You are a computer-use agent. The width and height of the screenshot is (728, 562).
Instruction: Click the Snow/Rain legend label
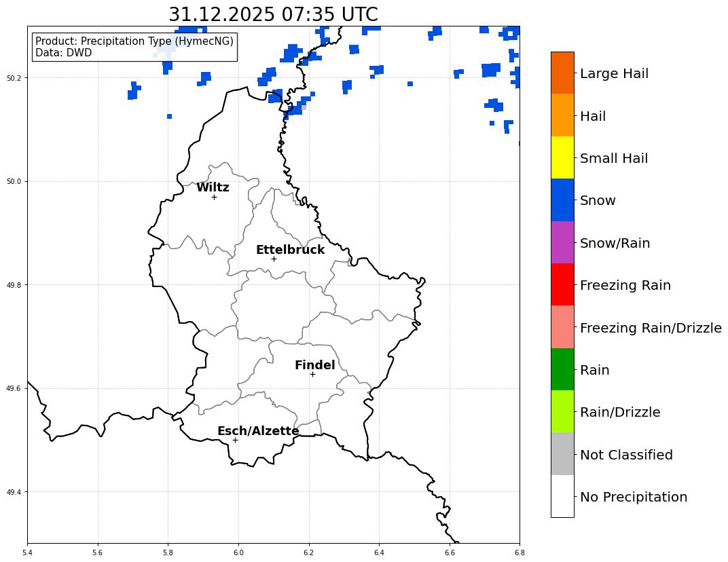tap(615, 243)
